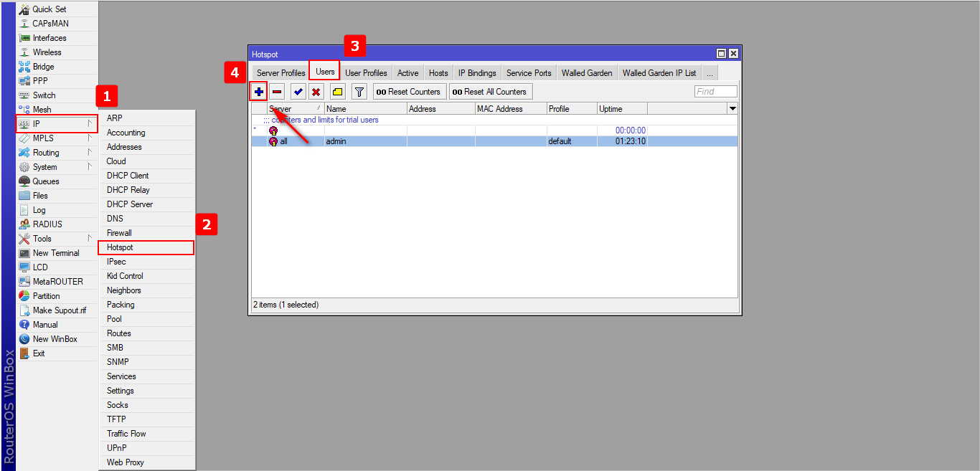Show more tabs with ellipsis button

tap(710, 73)
